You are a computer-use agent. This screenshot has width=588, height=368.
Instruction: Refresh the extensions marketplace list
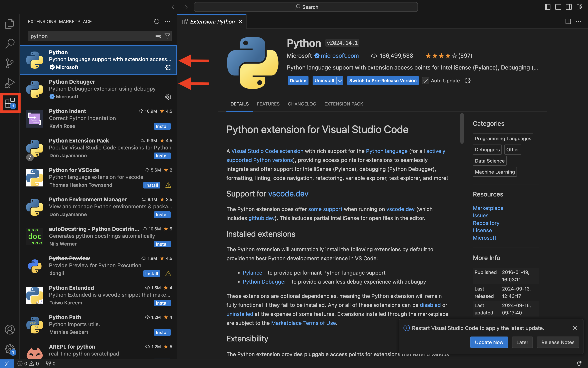pos(157,21)
